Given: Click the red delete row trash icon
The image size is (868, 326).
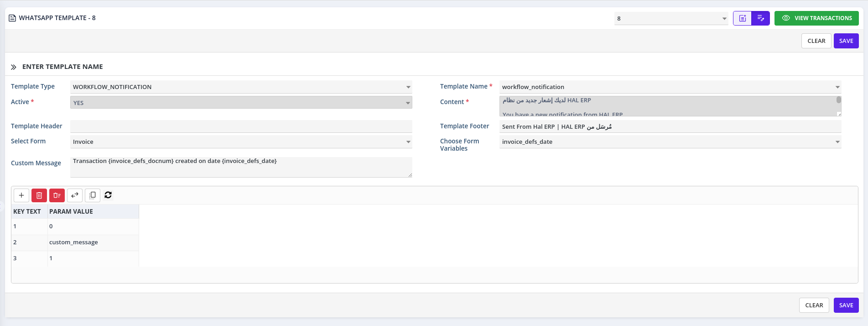Looking at the screenshot, I should click(39, 195).
